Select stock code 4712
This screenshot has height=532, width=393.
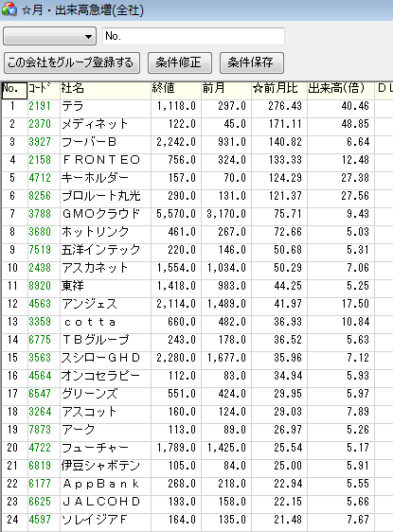point(40,178)
